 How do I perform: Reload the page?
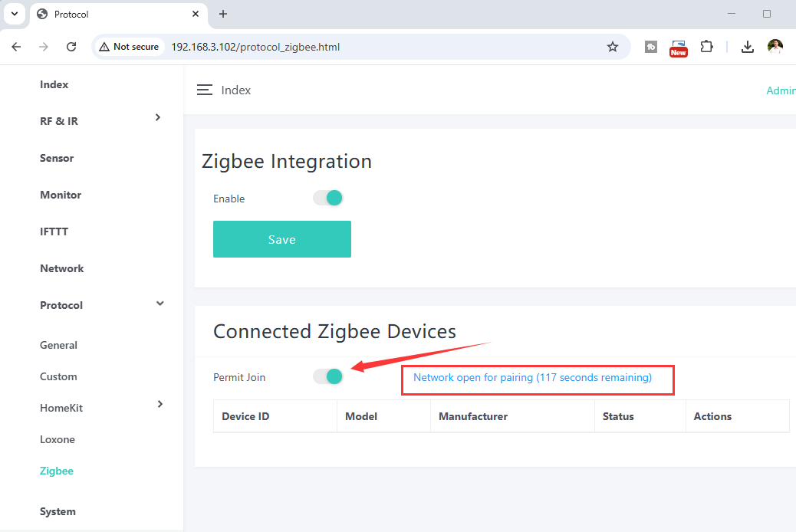71,47
